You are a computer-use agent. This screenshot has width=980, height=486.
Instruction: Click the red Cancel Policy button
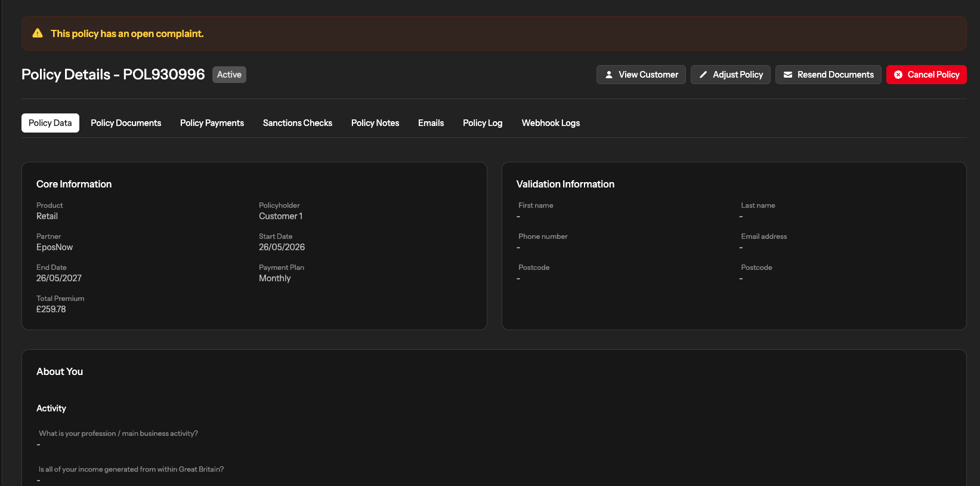pos(926,75)
